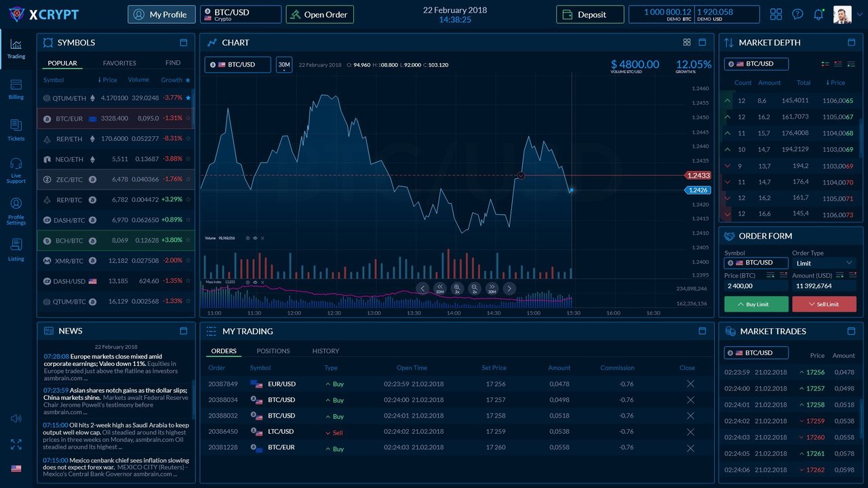
Task: Open help via the question bubble icon
Action: (797, 14)
